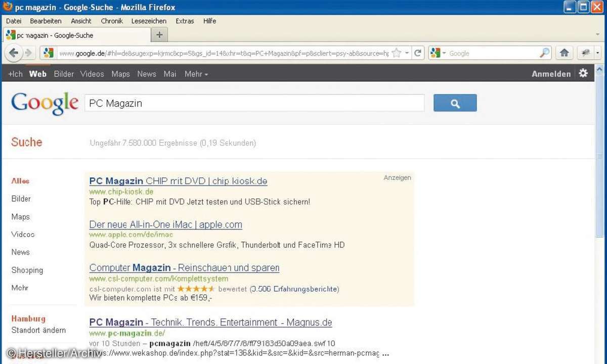This screenshot has width=607, height=364.
Task: Click the Firefox logo in the title bar
Action: click(x=8, y=7)
